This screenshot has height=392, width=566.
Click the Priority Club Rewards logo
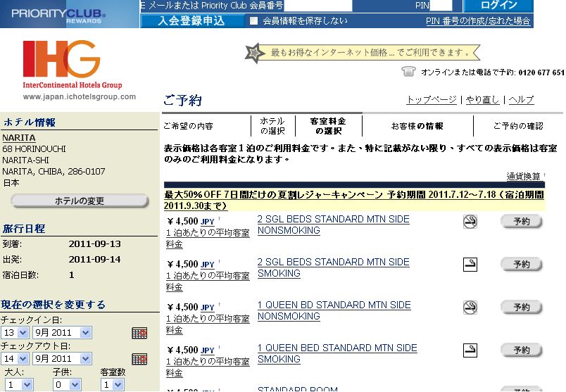[x=58, y=15]
